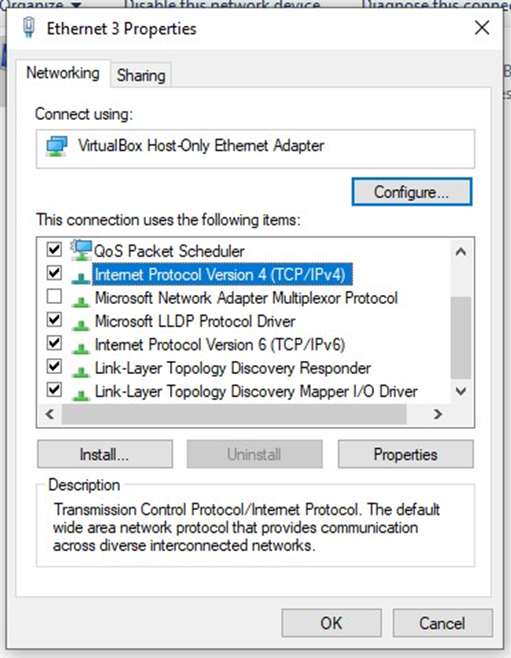This screenshot has height=658, width=511.
Task: Click the list's scroll up arrow
Action: [461, 251]
